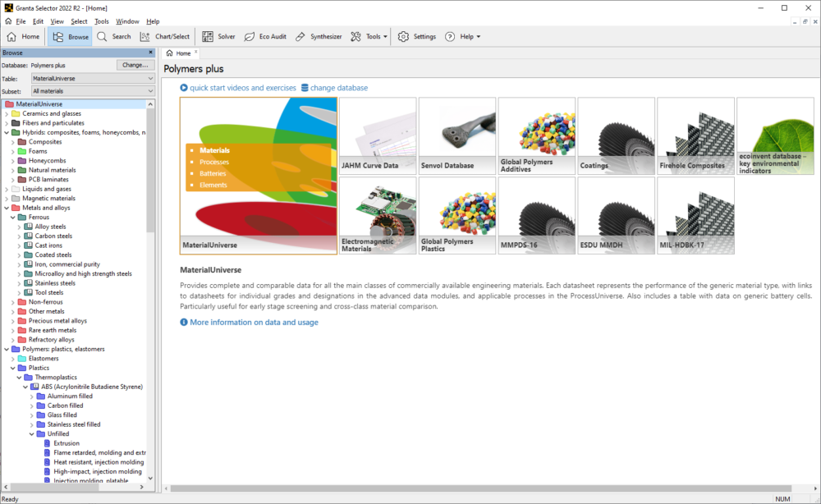Launch the Solver tool
This screenshot has width=821, height=504.
pos(219,37)
